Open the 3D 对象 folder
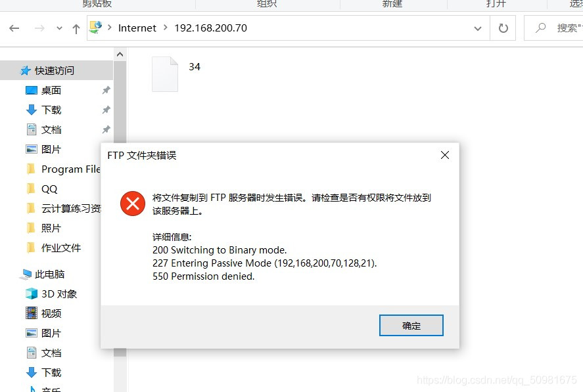 59,294
